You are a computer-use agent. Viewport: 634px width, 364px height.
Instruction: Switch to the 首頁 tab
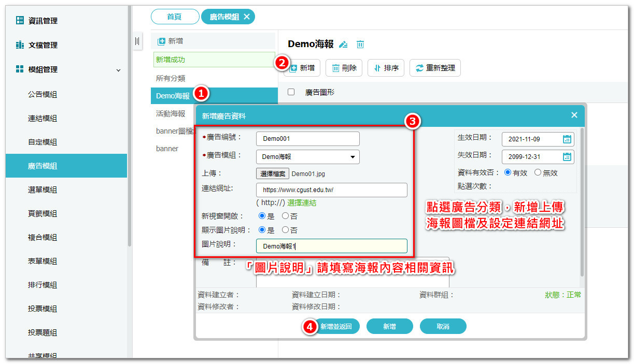(175, 17)
